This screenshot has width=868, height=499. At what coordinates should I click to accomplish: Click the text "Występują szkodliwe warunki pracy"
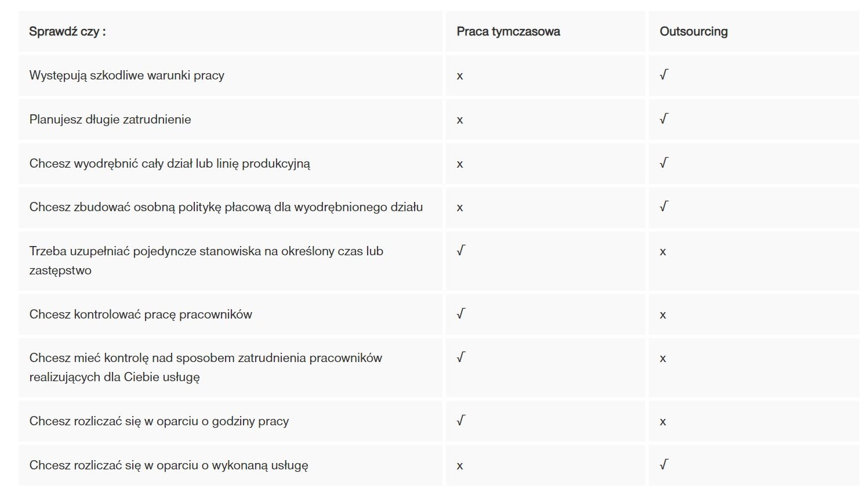pyautogui.click(x=126, y=75)
